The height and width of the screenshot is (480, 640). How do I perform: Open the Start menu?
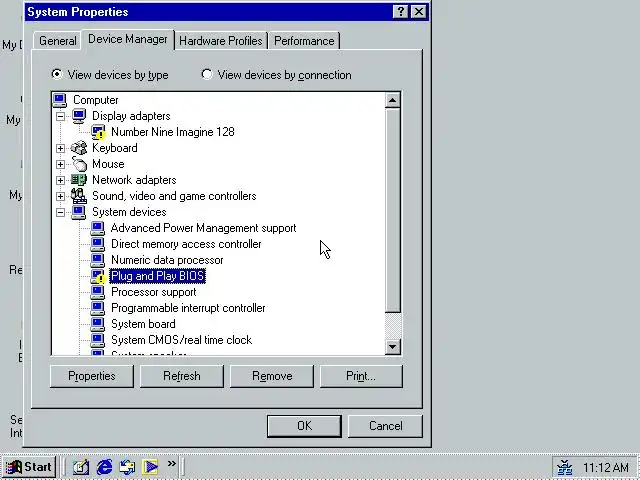pyautogui.click(x=29, y=467)
